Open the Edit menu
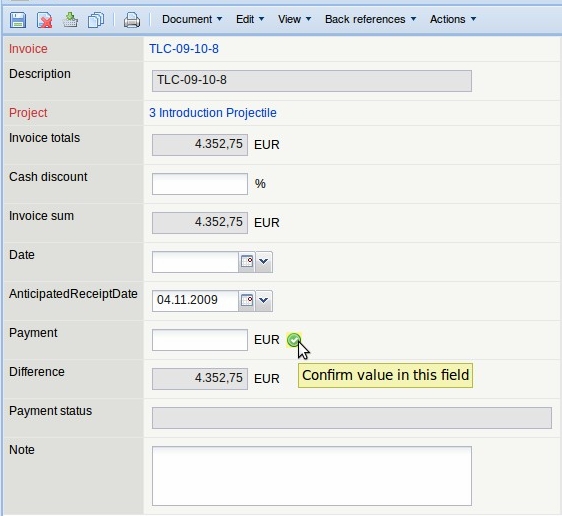 tap(250, 19)
